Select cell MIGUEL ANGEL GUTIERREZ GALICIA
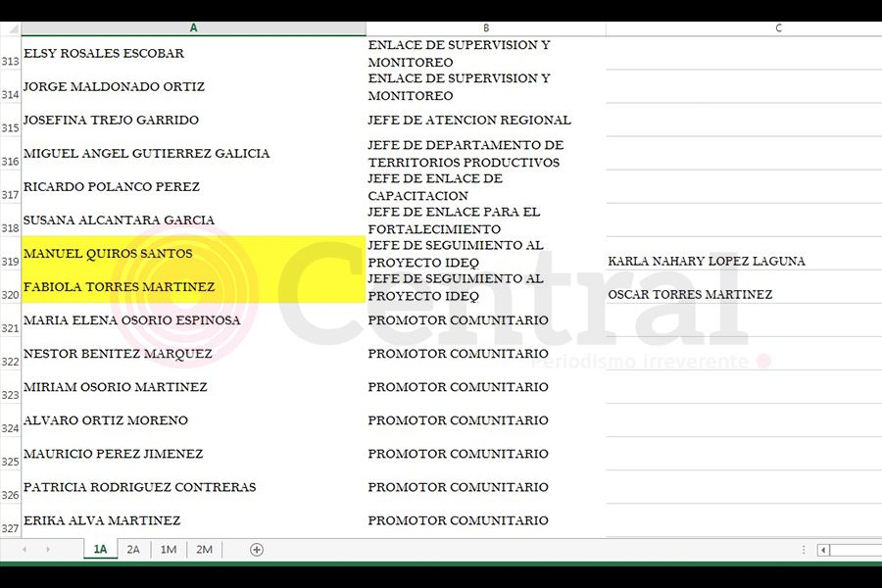 click(x=193, y=153)
